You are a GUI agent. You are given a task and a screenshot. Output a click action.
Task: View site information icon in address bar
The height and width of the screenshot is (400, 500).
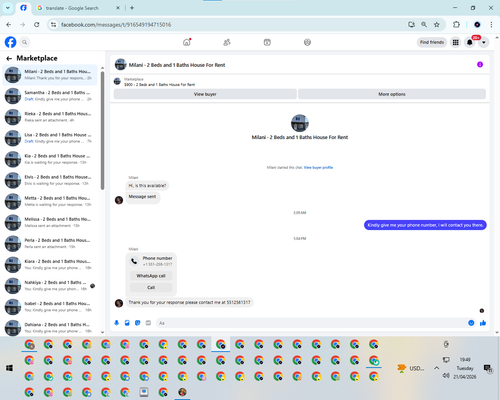[53, 25]
